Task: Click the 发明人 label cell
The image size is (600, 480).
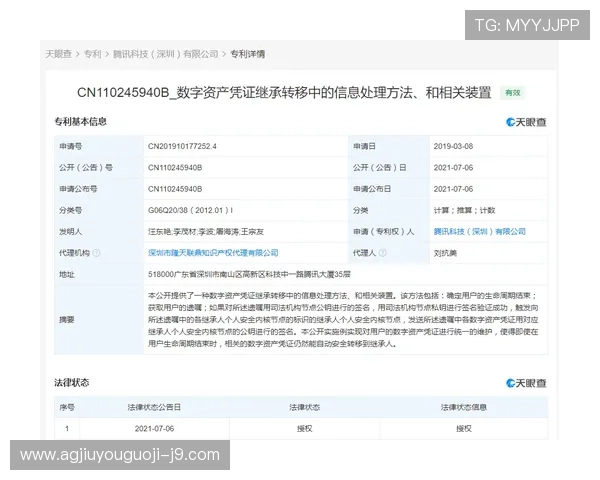Action: [x=99, y=232]
